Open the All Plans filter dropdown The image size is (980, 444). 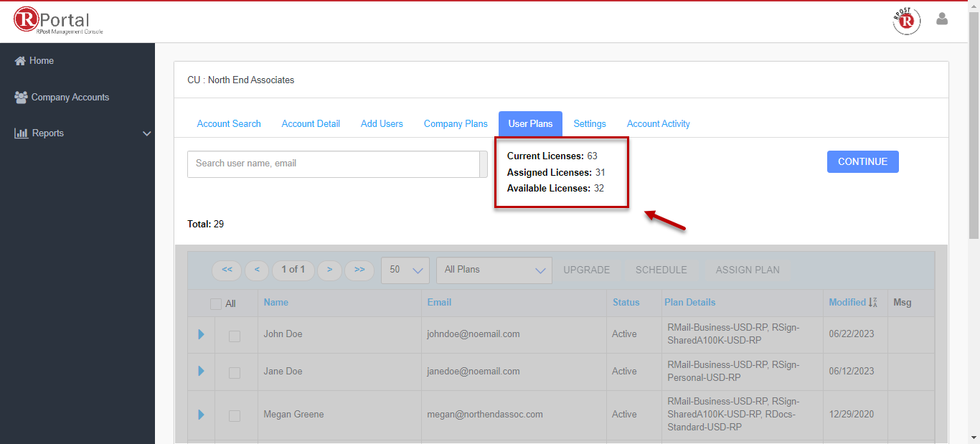click(x=494, y=270)
